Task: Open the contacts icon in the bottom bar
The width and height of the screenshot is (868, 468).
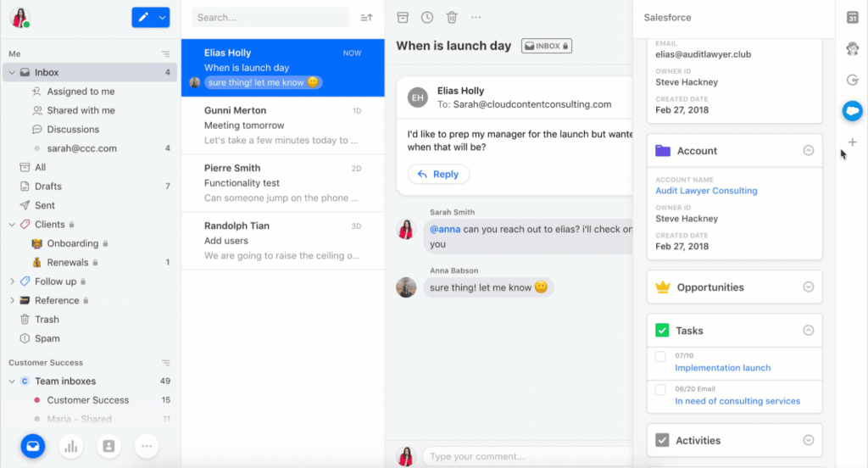Action: (108, 446)
